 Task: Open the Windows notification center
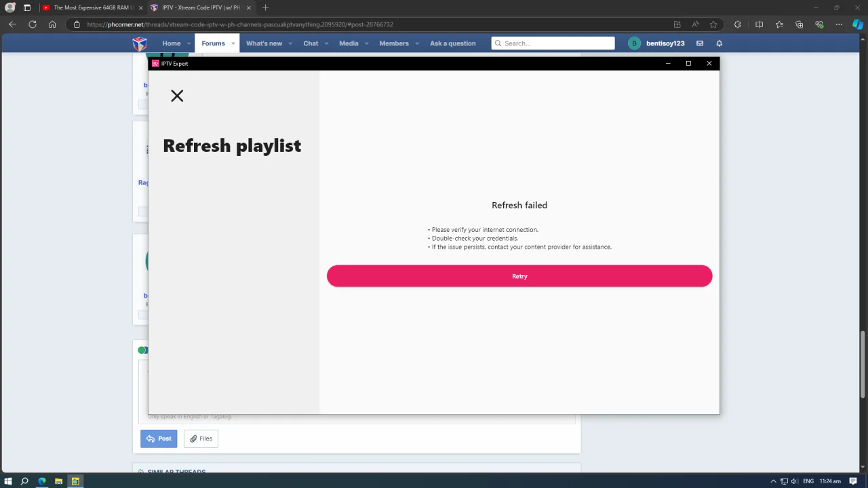[x=854, y=481]
